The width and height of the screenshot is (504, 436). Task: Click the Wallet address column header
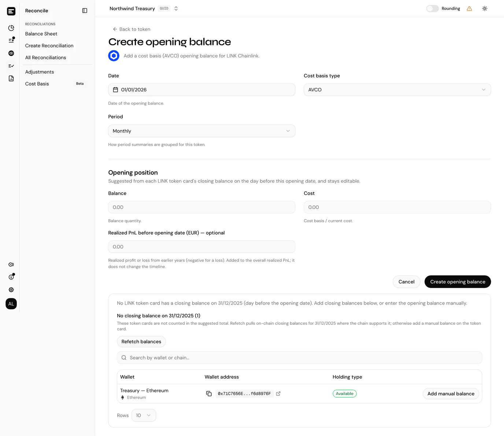pyautogui.click(x=222, y=377)
